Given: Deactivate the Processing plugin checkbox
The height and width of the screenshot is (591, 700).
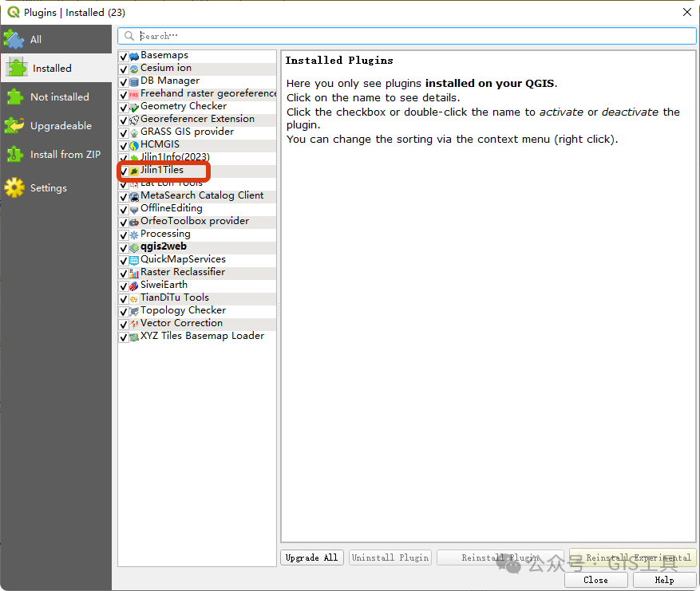Looking at the screenshot, I should tap(124, 235).
